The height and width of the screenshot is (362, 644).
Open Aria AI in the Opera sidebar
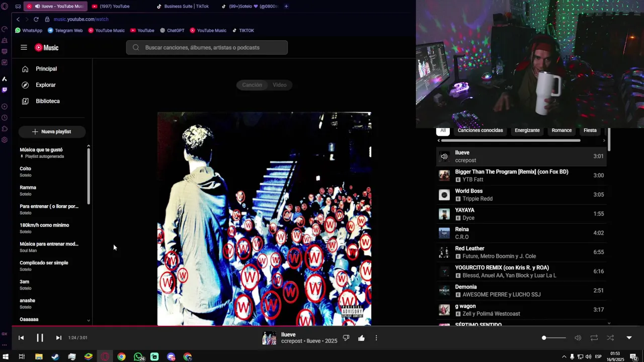[5, 79]
